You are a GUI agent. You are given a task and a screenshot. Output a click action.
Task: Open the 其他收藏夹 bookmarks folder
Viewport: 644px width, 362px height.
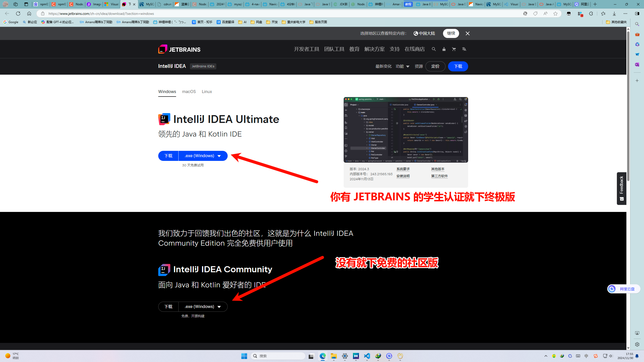click(616, 22)
